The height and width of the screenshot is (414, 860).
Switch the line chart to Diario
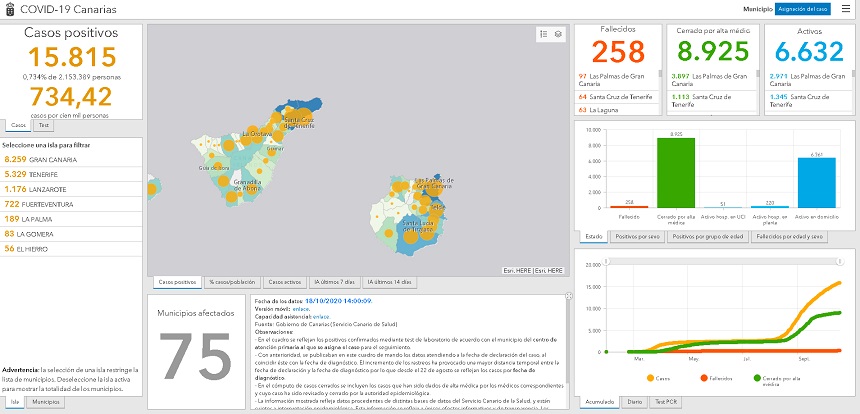click(634, 401)
